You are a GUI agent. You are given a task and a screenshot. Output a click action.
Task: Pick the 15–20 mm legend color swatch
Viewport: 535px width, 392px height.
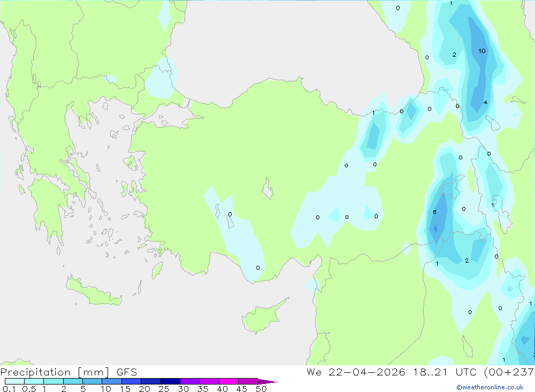click(x=131, y=381)
